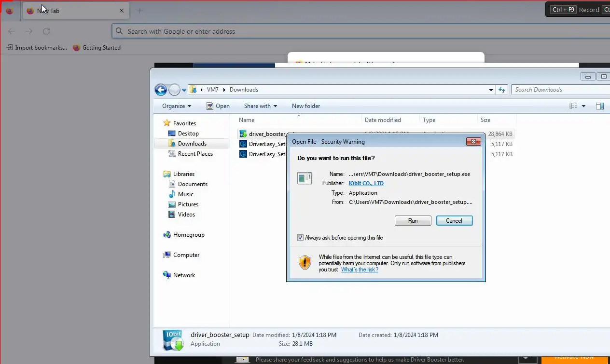Go back in Explorer window

coord(161,90)
